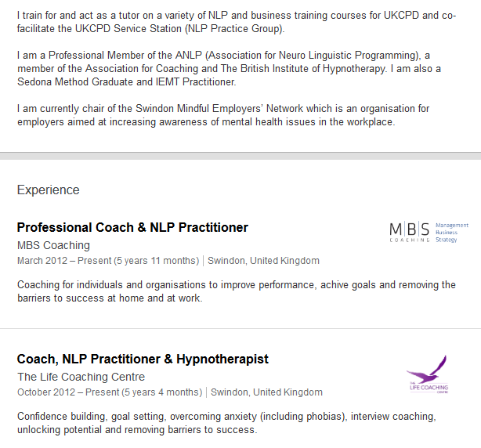Click the UKCPD Service Station paragraph
The width and height of the screenshot is (481, 448).
(x=237, y=22)
